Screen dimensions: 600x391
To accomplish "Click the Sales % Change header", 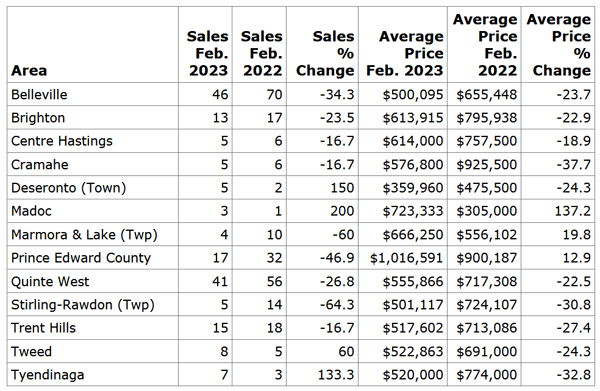I will click(325, 53).
